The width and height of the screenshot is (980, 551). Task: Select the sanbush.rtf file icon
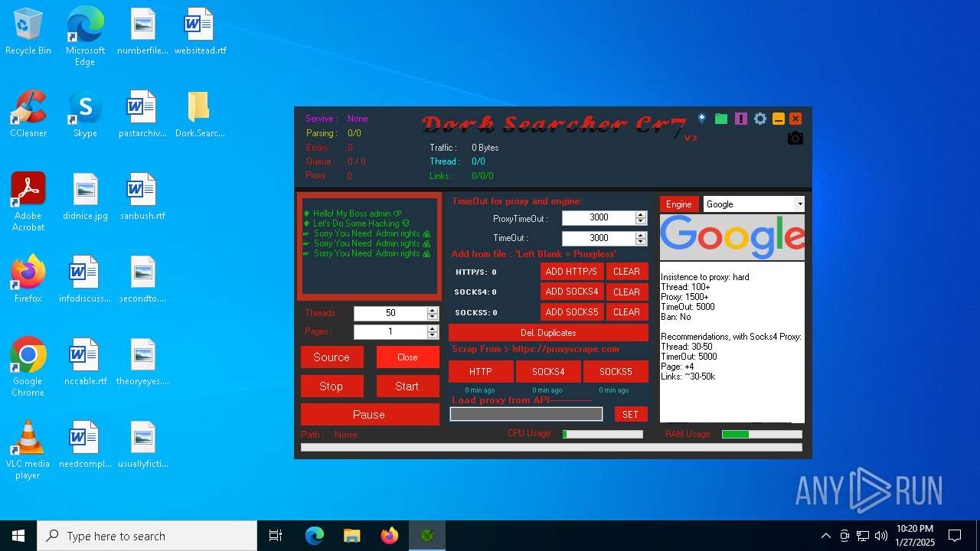coord(142,197)
